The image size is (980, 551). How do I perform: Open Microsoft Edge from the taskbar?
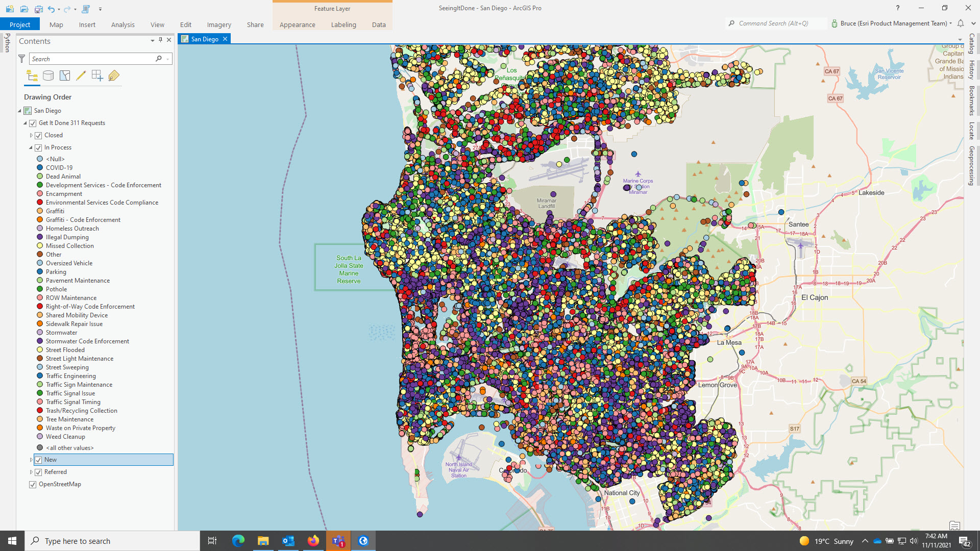tap(238, 541)
